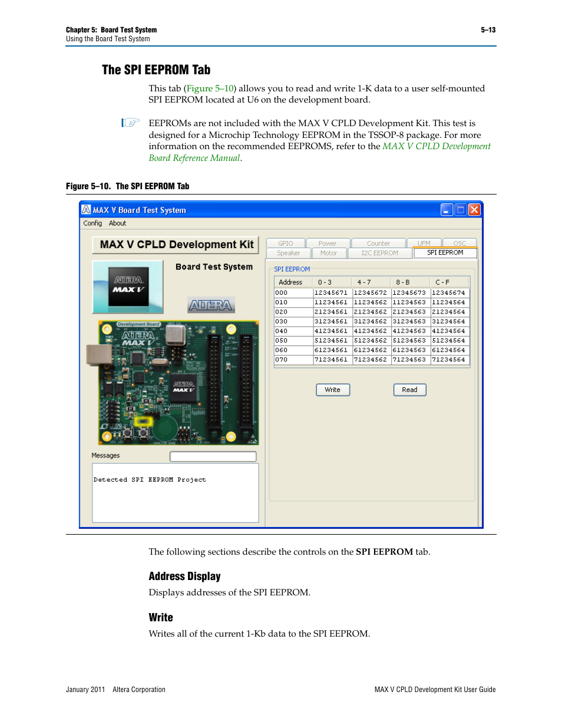Select cell 51234564 in row 050
Viewport: 562px width, 728px height.
[x=449, y=341]
